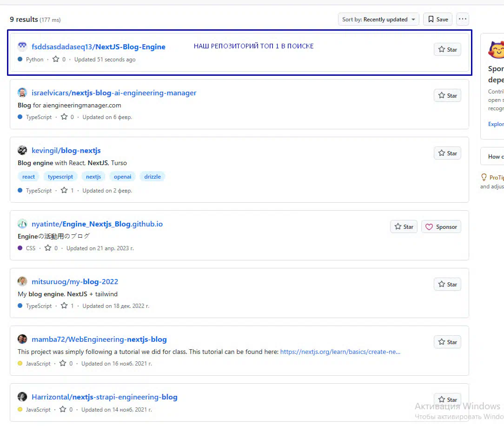Open nyatinte/Engine_Nextjs_Blog.github.io repository
This screenshot has width=504, height=426.
[x=97, y=224]
